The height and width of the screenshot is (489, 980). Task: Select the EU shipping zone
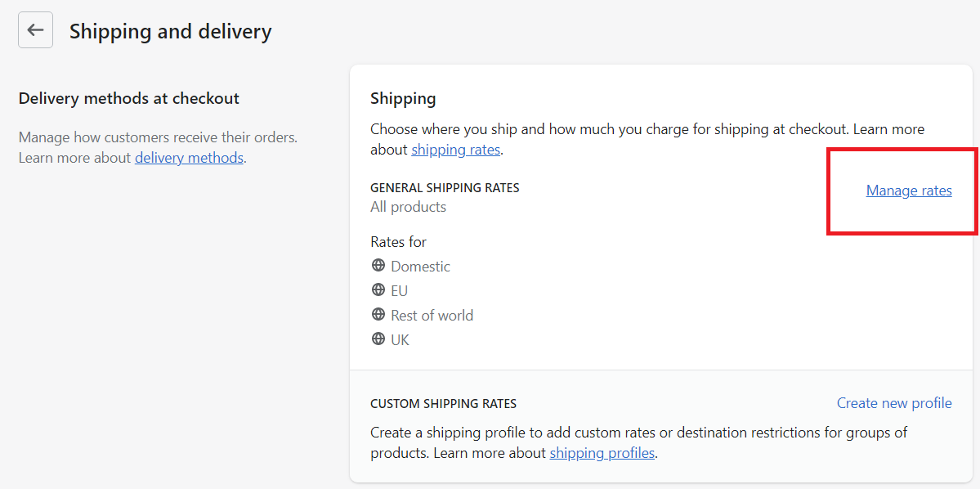(400, 290)
